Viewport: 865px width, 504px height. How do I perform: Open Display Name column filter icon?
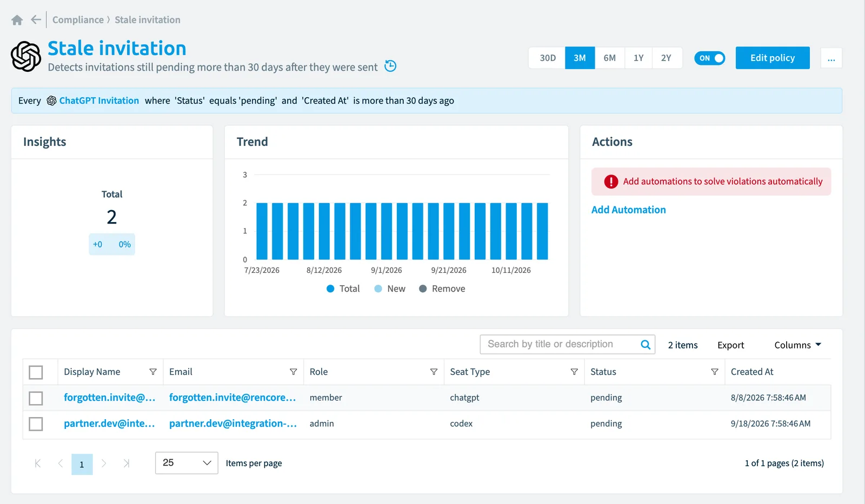tap(153, 372)
